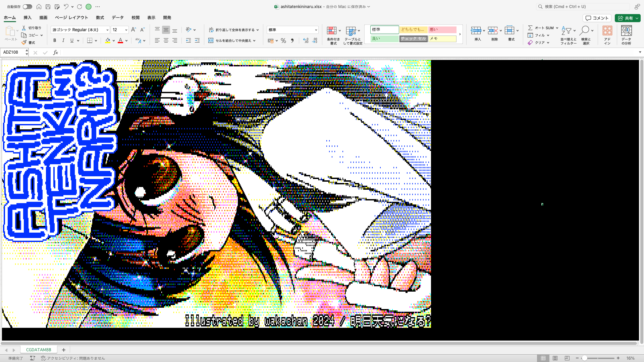Toggle middle vertical alignment

click(166, 30)
